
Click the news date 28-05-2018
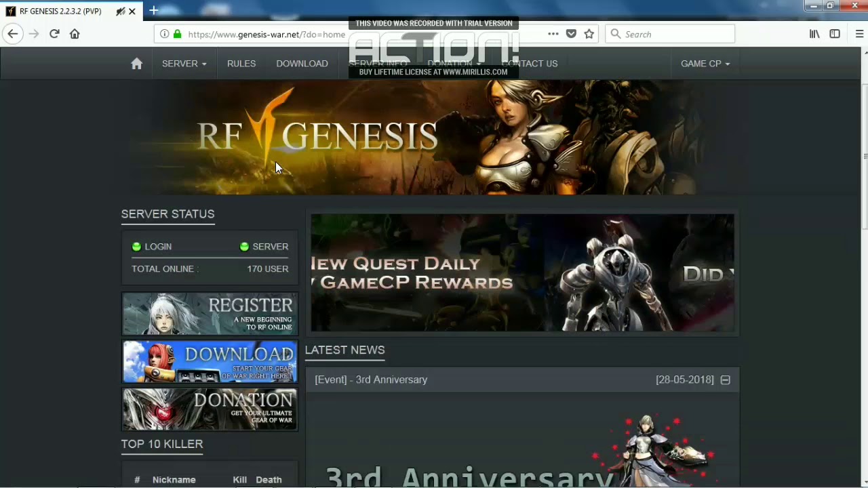[685, 380]
